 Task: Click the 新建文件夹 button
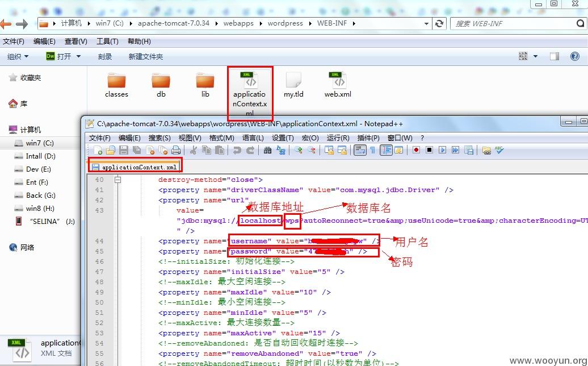pyautogui.click(x=145, y=56)
